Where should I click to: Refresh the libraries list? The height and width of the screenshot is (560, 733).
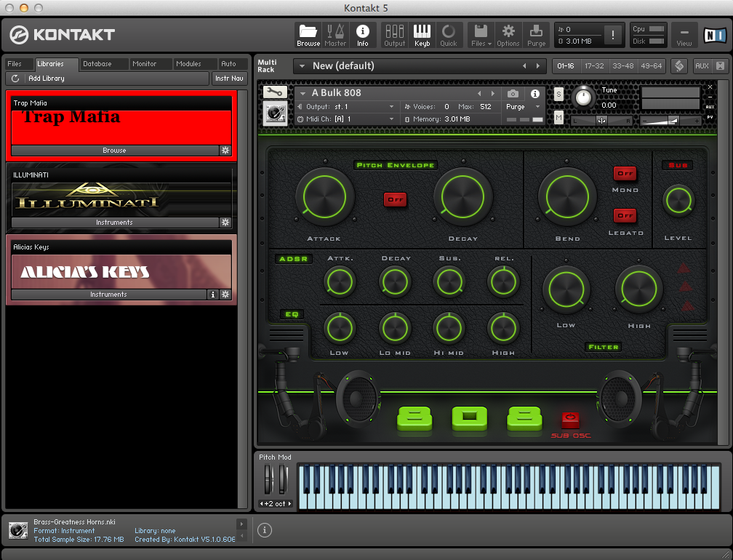[15, 79]
